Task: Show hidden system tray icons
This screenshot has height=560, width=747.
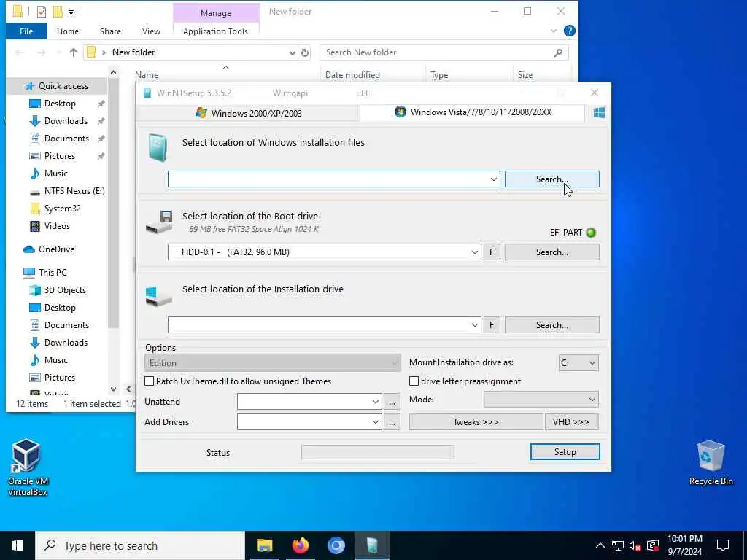Action: [600, 545]
